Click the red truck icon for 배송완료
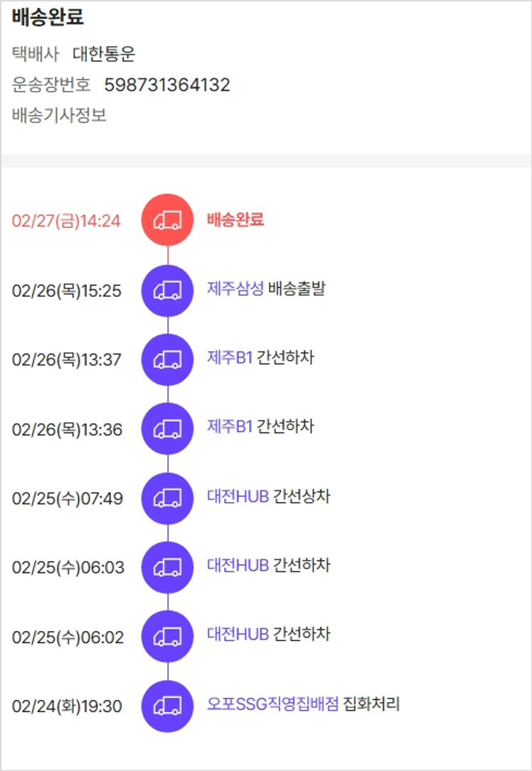Screen dimensions: 532x771 (167, 220)
